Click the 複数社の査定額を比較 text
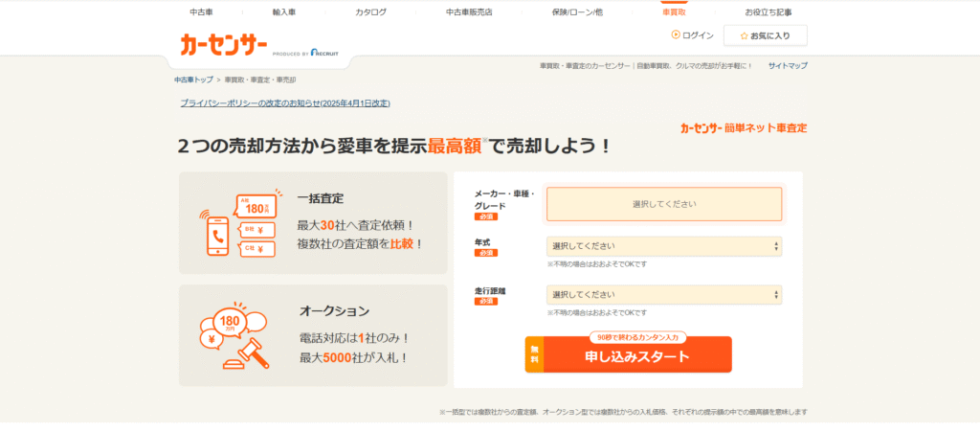Image resolution: width=980 pixels, height=432 pixels. (361, 244)
